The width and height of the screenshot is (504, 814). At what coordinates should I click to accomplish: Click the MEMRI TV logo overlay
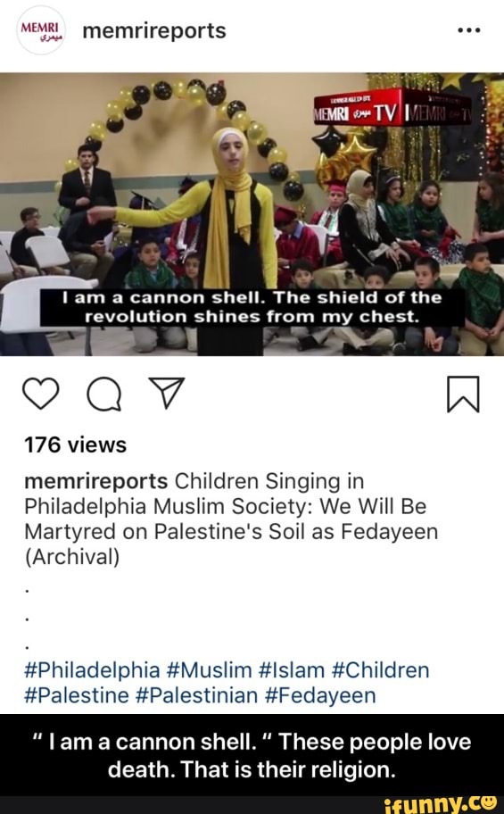tap(392, 109)
